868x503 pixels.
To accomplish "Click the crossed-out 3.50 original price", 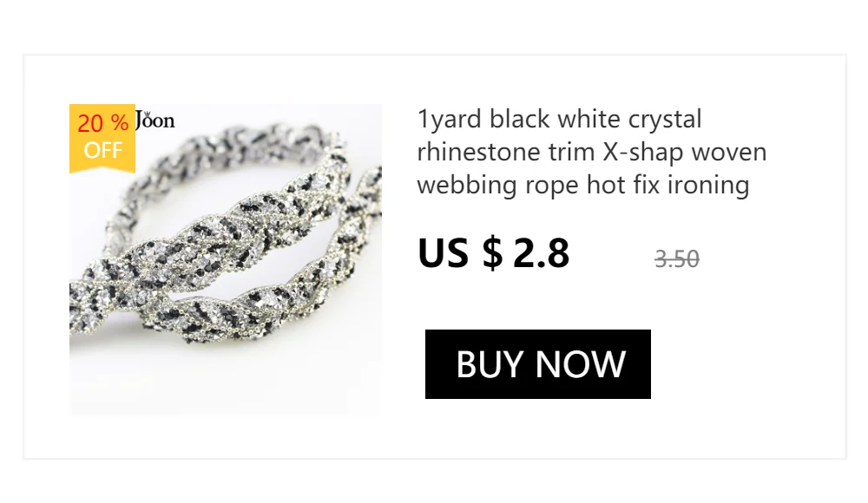I will (676, 259).
